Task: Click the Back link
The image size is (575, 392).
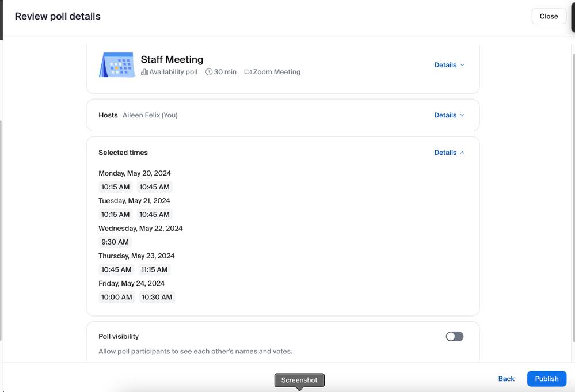Action: pos(506,379)
